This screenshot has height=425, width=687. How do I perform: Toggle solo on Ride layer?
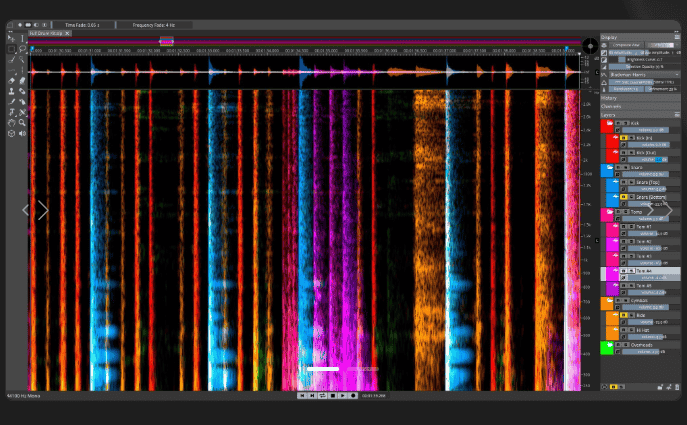623,315
